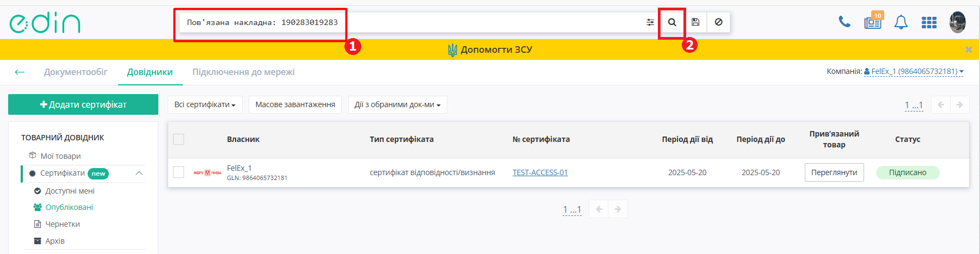Open Чернетки certificates
Image resolution: width=980 pixels, height=254 pixels.
tap(62, 224)
